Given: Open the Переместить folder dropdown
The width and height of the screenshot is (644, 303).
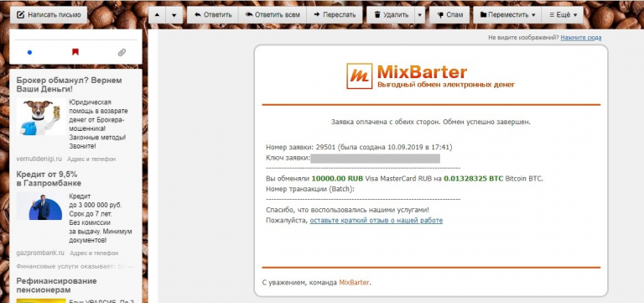Looking at the screenshot, I should tap(507, 15).
